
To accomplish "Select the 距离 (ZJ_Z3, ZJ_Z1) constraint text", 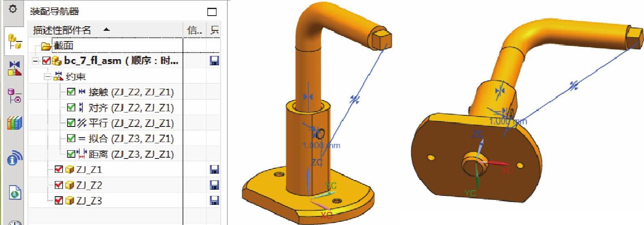I will coord(131,154).
